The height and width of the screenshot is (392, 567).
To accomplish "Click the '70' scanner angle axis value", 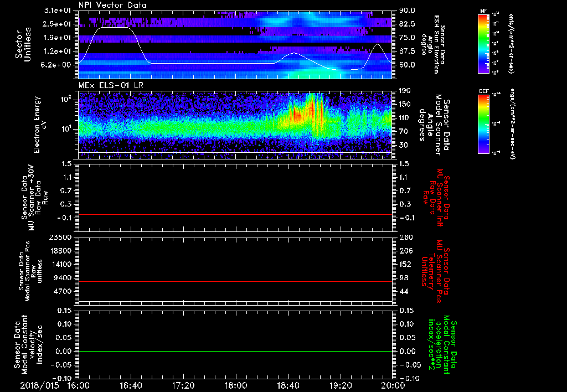I will pyautogui.click(x=404, y=131).
